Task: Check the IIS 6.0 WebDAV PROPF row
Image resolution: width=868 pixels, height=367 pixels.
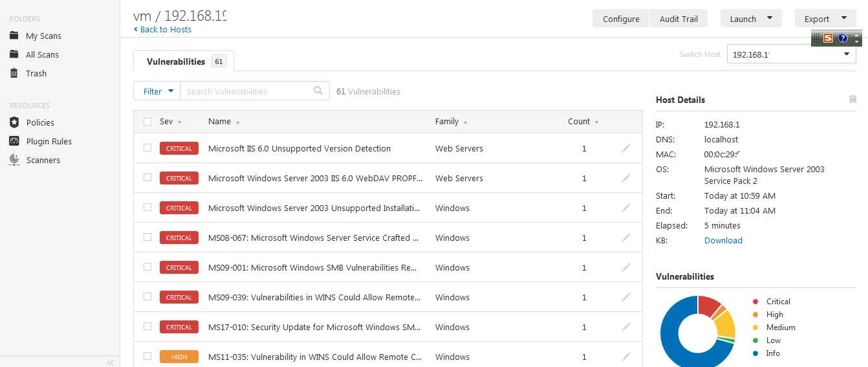Action: click(x=147, y=177)
